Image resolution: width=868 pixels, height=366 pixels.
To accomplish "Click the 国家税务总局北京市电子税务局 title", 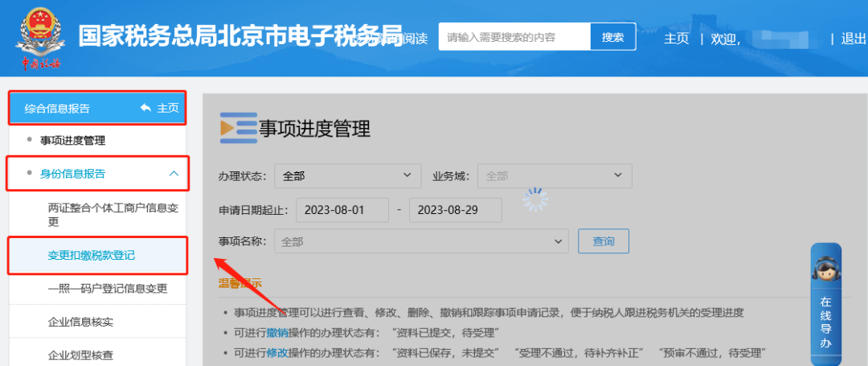I will click(240, 36).
